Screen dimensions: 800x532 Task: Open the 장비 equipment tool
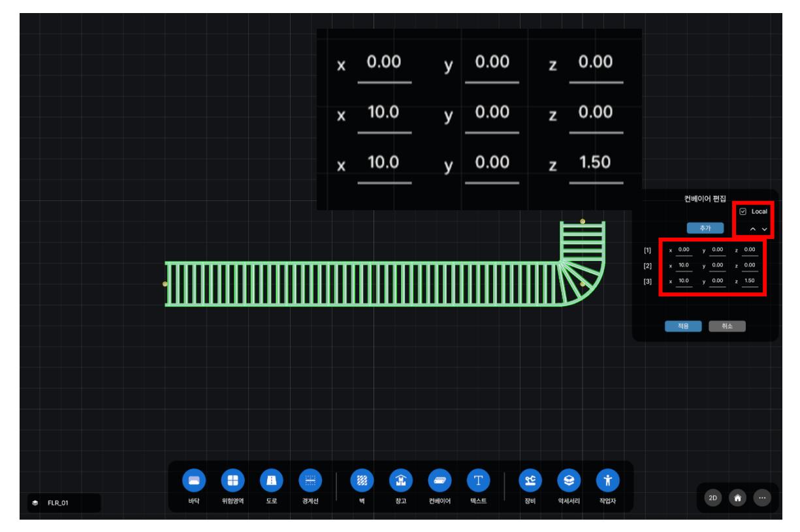tap(529, 481)
